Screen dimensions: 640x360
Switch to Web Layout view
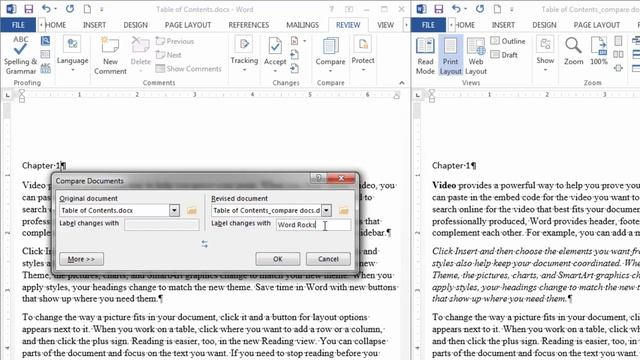[476, 55]
